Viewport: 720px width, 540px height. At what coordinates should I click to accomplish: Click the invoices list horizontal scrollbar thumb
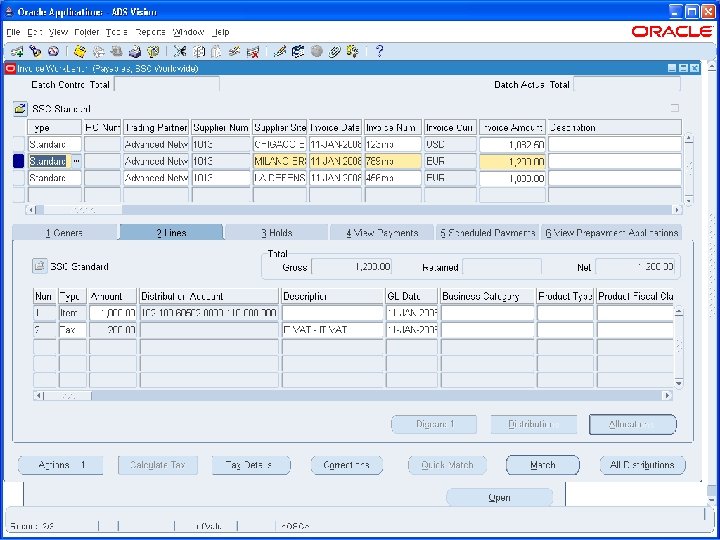coord(83,210)
